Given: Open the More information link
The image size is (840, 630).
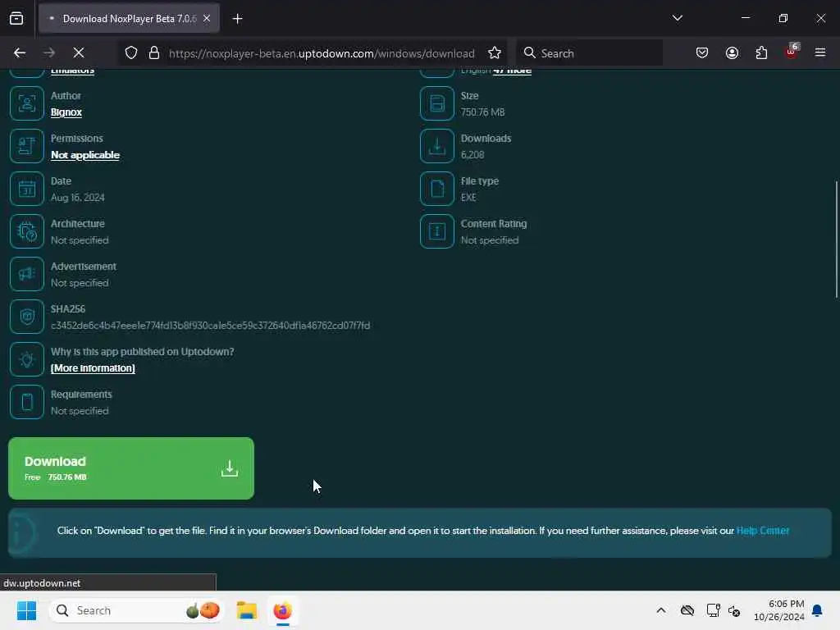Looking at the screenshot, I should [x=93, y=368].
